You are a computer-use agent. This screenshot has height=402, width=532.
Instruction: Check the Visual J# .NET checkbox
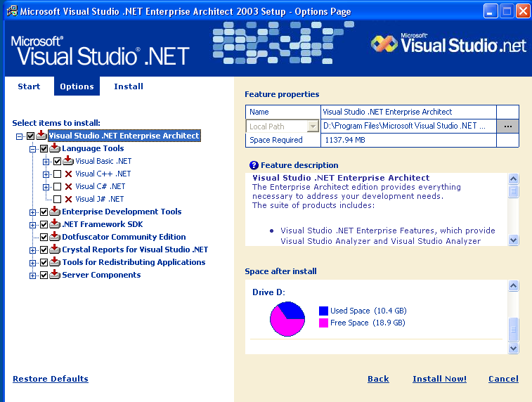click(58, 199)
